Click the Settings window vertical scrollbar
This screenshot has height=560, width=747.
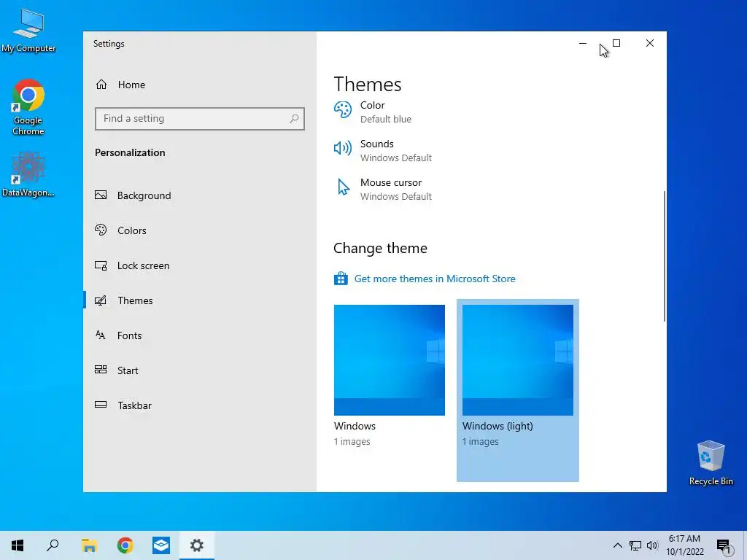point(664,256)
